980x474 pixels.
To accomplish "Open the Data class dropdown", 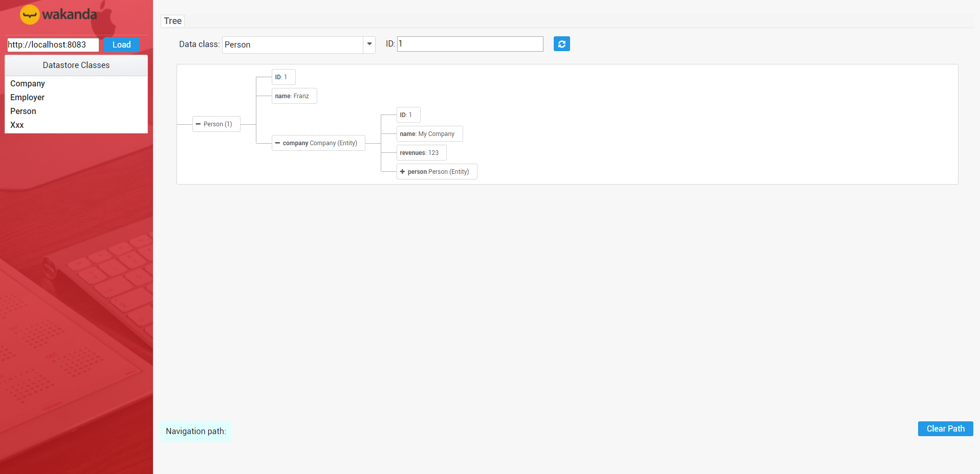I will pyautogui.click(x=368, y=44).
